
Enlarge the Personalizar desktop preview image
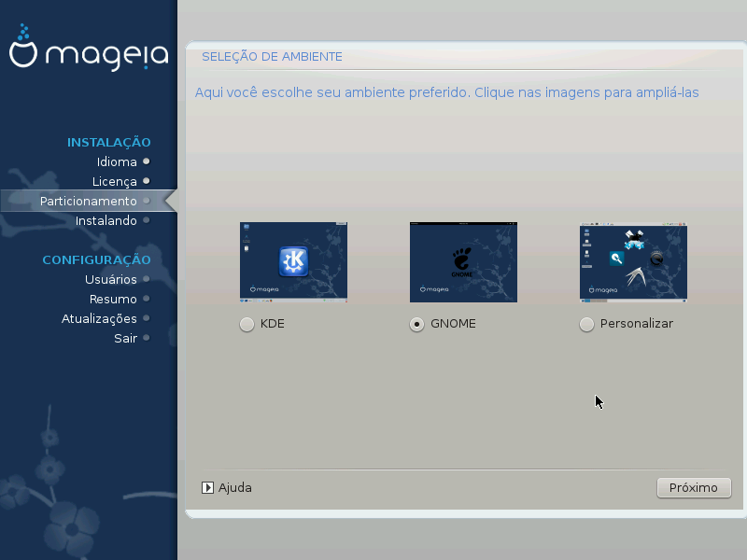coord(633,262)
